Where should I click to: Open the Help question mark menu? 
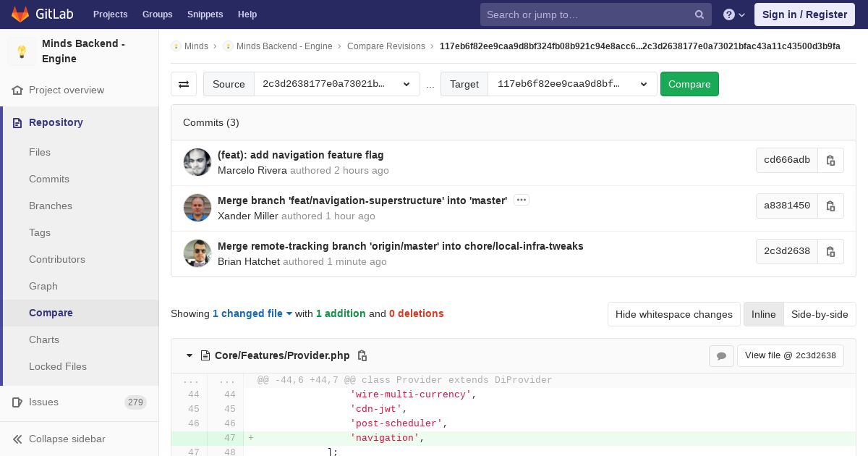tap(734, 14)
